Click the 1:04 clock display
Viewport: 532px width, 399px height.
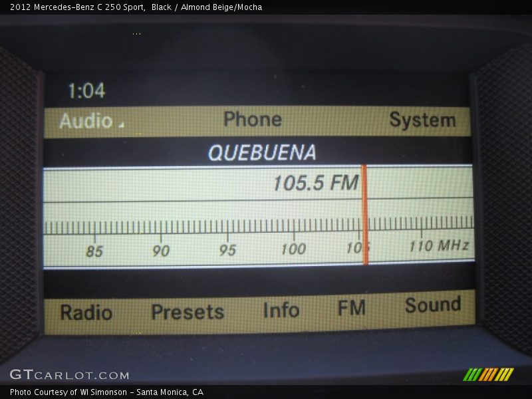tap(86, 91)
